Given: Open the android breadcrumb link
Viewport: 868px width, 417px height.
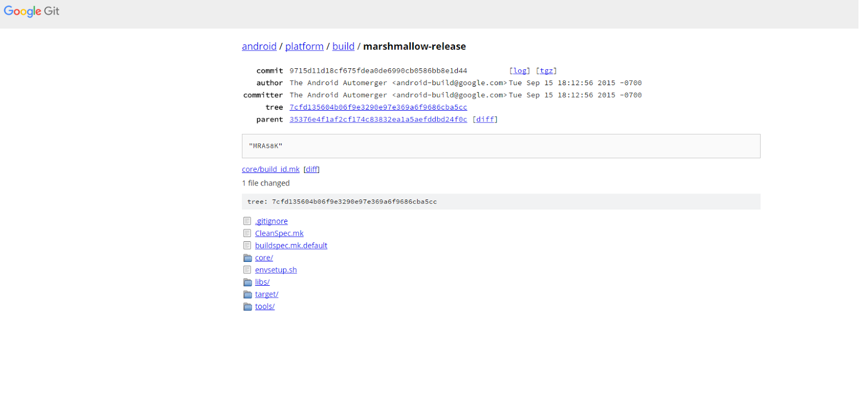Looking at the screenshot, I should (x=259, y=47).
